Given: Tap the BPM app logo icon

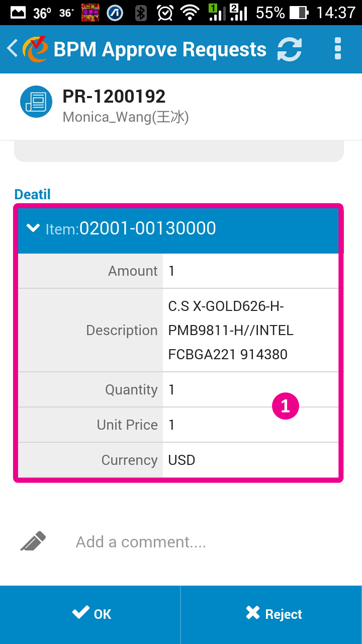Looking at the screenshot, I should click(35, 49).
